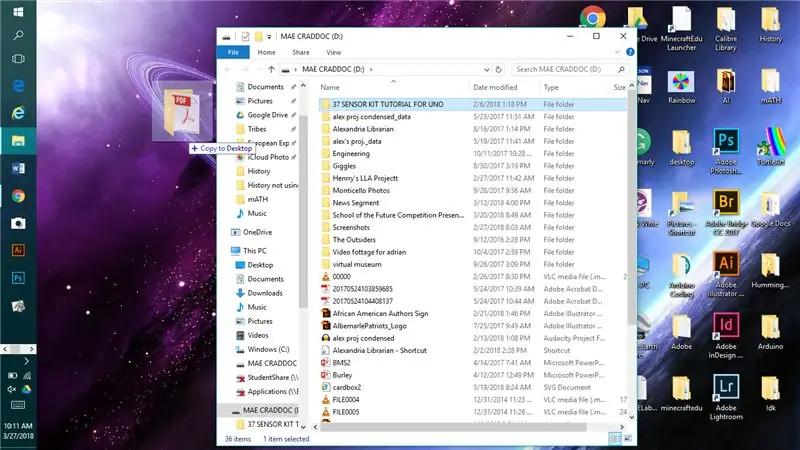Select the Engineering folder
Screen dimensions: 800x450
351,154
